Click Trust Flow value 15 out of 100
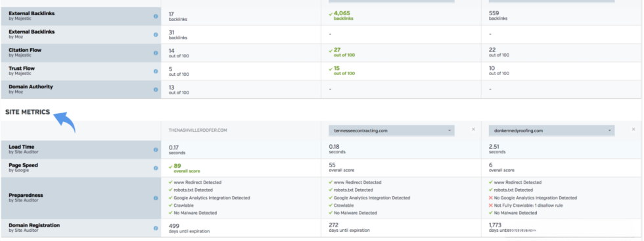This screenshot has width=644, height=241. pos(342,70)
